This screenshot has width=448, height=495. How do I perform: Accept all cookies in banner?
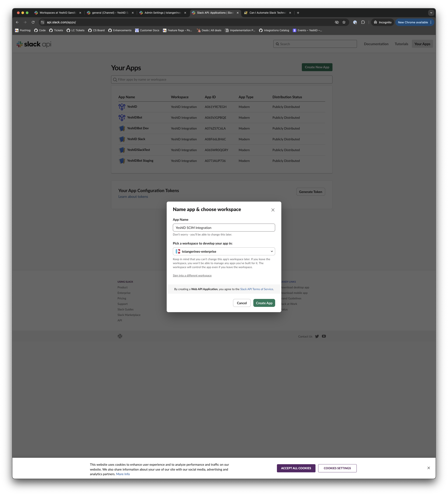click(296, 468)
